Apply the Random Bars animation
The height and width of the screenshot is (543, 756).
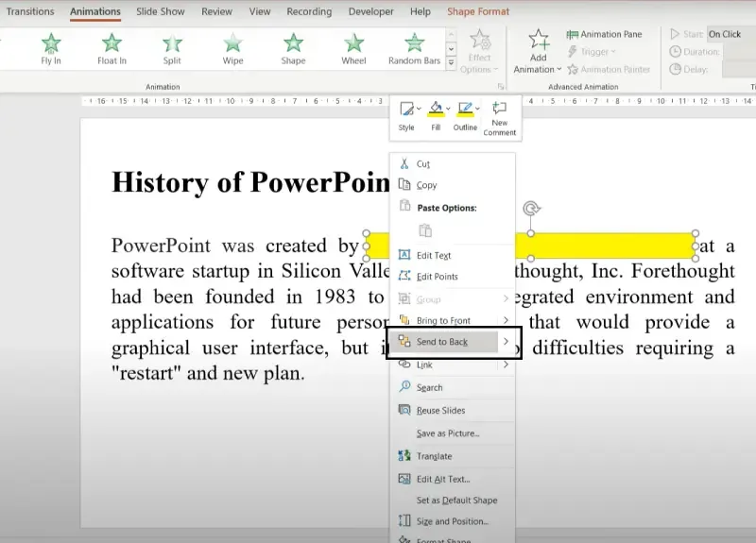click(414, 49)
